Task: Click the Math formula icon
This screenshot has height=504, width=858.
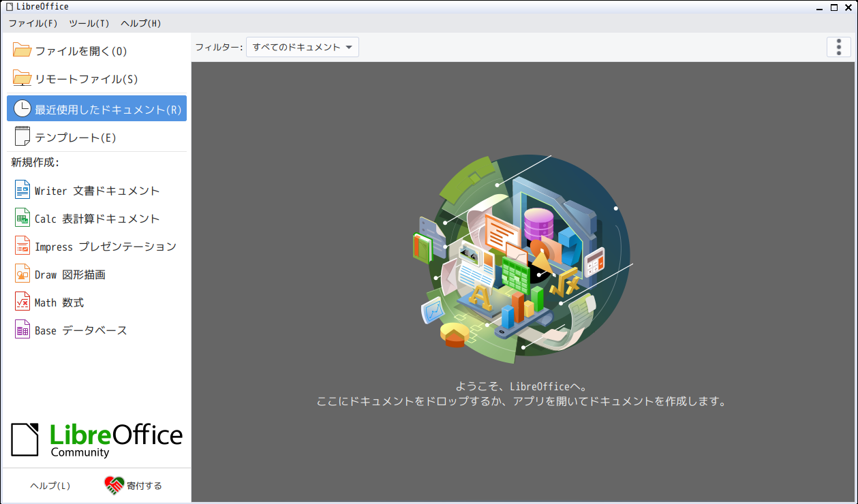Action: pos(22,302)
